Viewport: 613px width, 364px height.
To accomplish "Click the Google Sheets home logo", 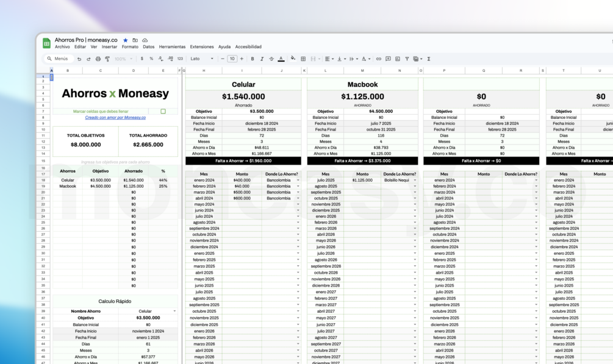I will pos(46,43).
